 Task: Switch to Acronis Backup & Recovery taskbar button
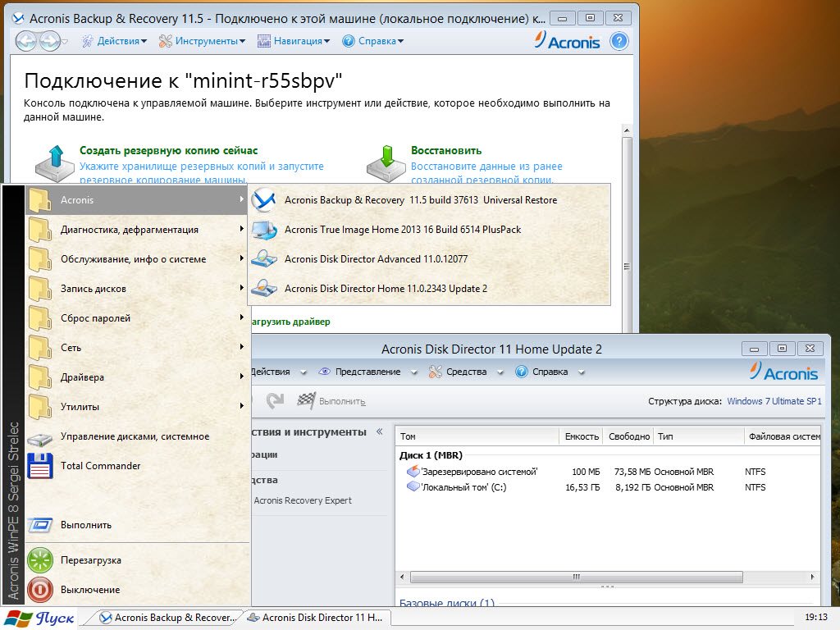point(168,618)
